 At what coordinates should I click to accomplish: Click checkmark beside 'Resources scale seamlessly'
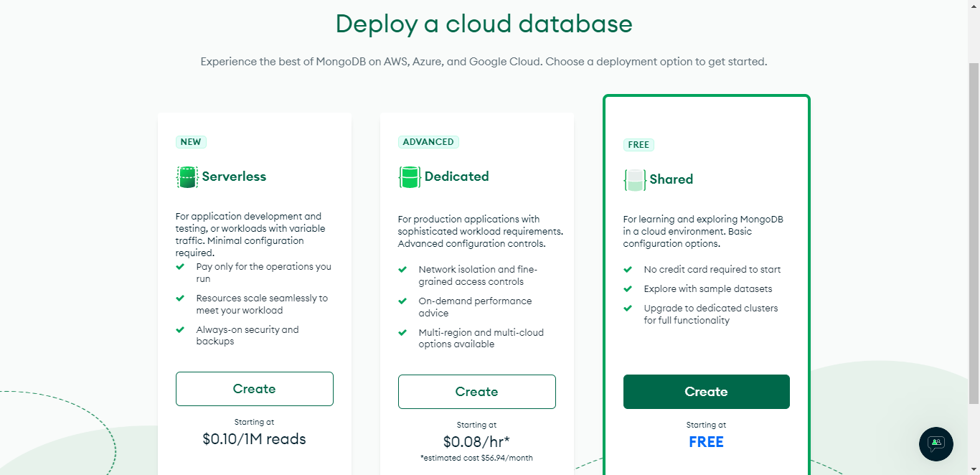180,298
